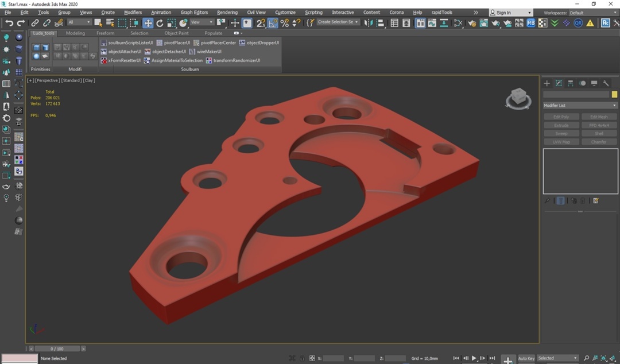
Task: Run the pivotPlacerUI script button
Action: (x=173, y=42)
